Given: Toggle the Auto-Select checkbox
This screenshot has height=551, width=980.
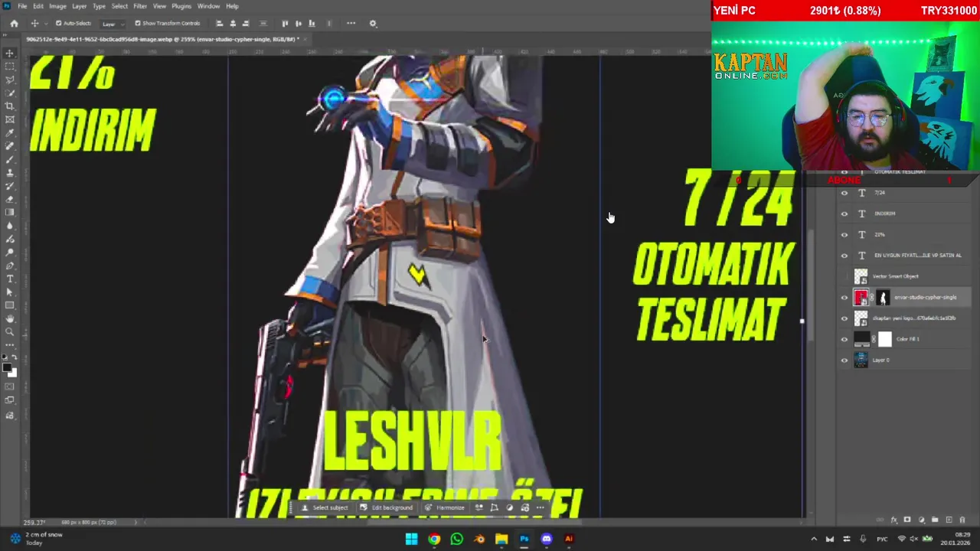Looking at the screenshot, I should point(58,23).
